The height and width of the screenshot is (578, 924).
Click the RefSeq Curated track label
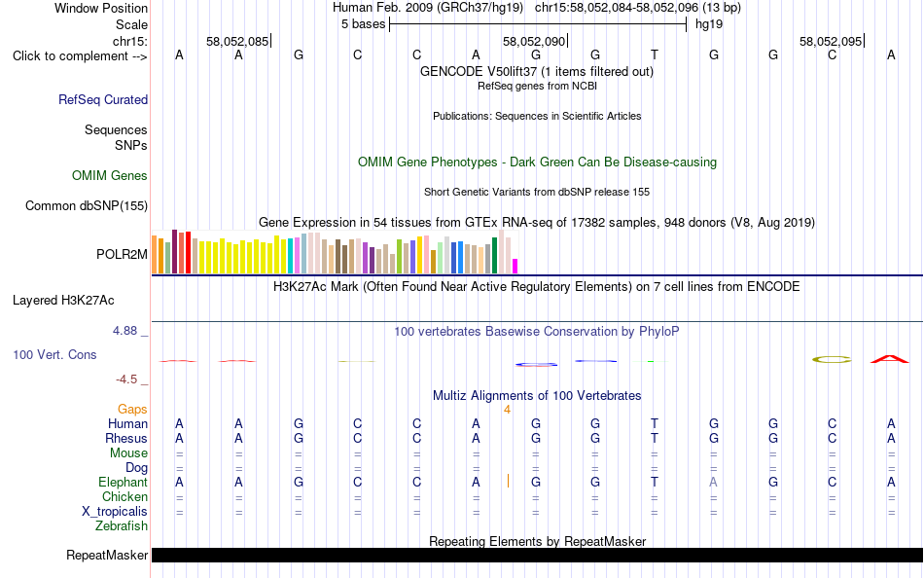pyautogui.click(x=103, y=99)
